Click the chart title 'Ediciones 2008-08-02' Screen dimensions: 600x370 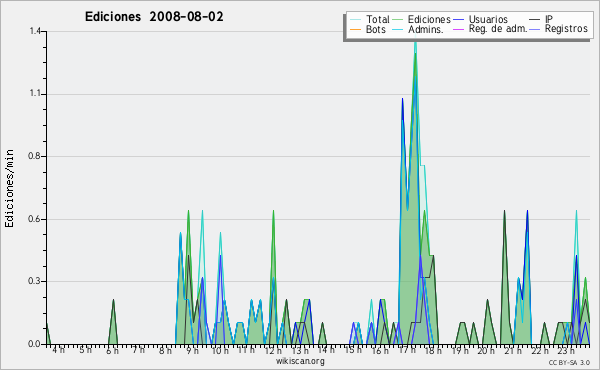[154, 17]
